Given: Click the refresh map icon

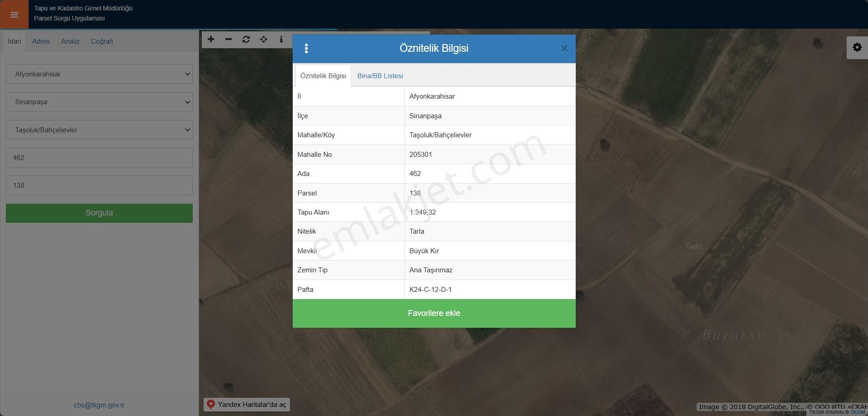Looking at the screenshot, I should [x=246, y=40].
